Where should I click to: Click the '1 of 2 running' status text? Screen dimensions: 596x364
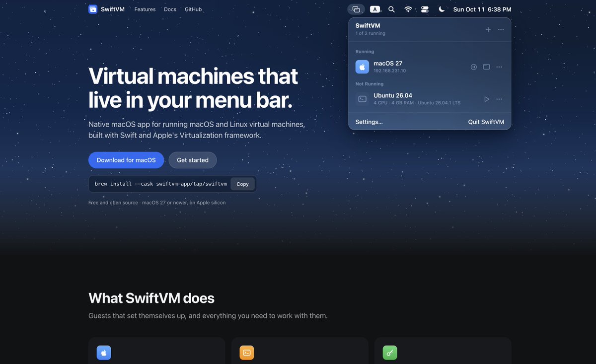click(x=371, y=34)
